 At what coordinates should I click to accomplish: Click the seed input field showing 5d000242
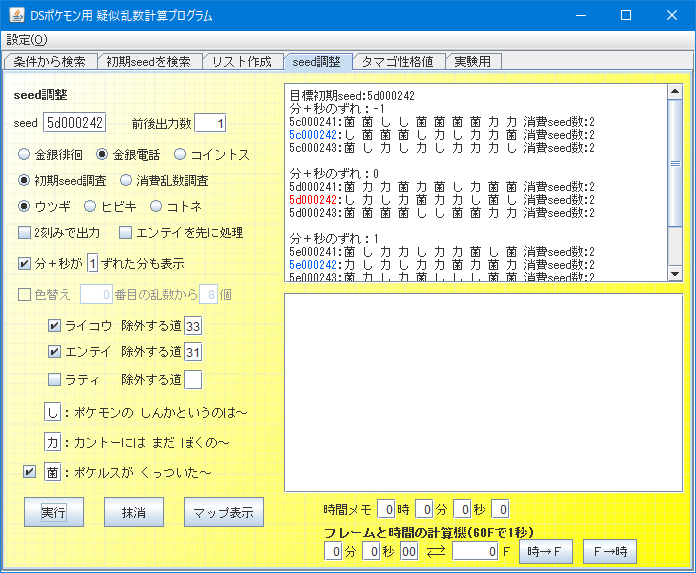tap(75, 123)
